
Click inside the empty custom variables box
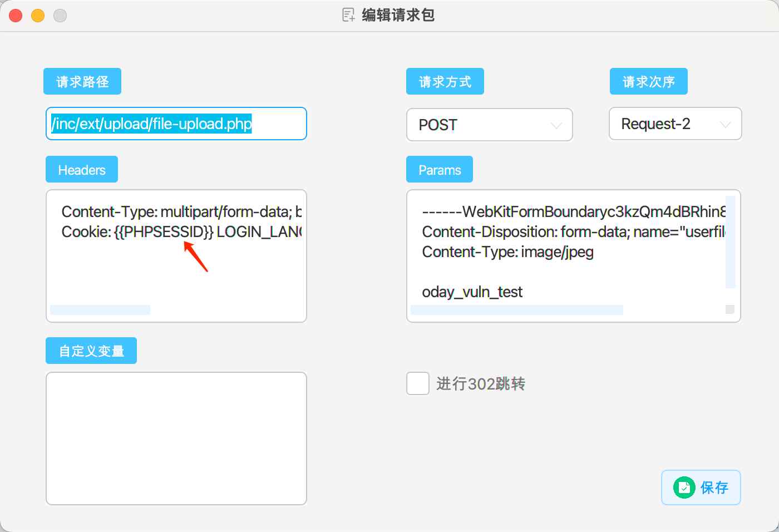coord(176,438)
